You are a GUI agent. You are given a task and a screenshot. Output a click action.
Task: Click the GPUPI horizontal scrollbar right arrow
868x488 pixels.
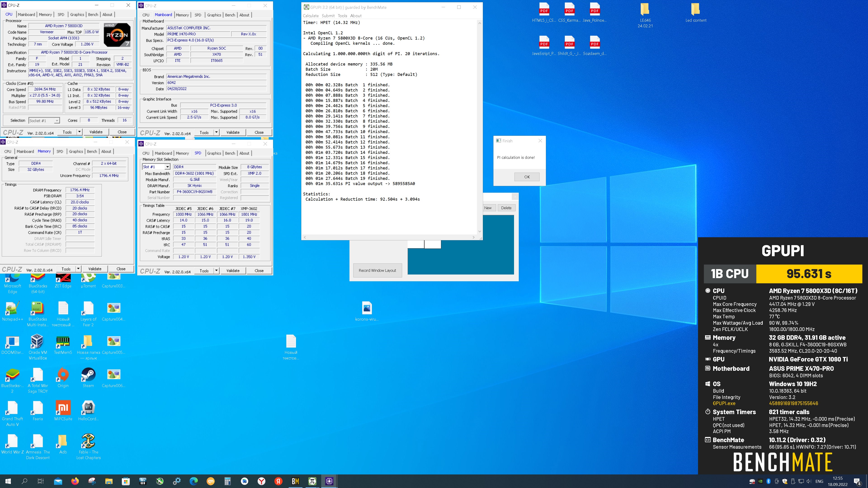click(473, 237)
